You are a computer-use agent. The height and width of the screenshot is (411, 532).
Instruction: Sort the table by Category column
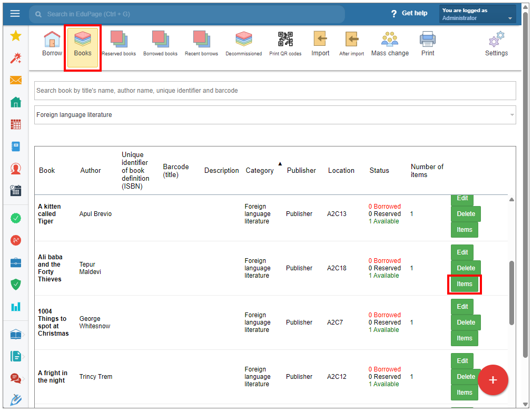(260, 170)
